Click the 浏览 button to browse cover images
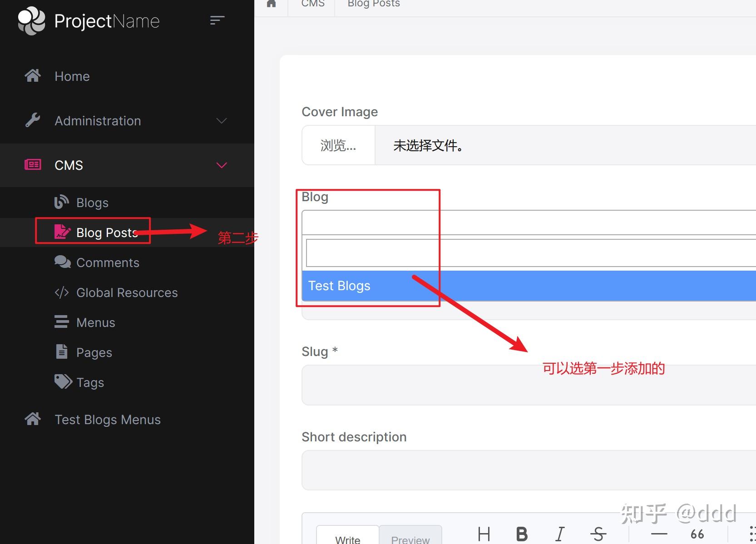 pos(338,145)
